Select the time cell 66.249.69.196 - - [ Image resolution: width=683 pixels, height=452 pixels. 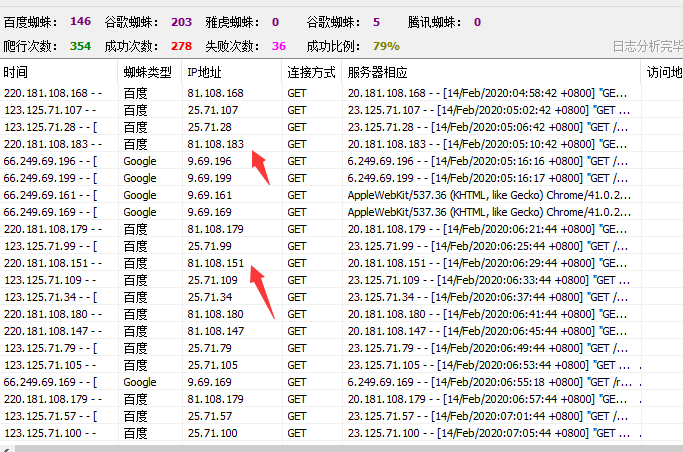(x=51, y=161)
